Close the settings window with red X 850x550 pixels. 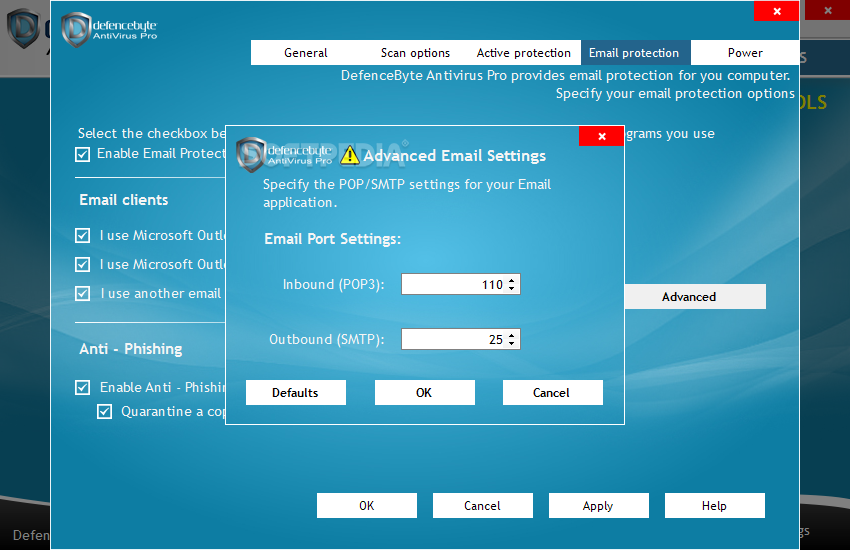(776, 11)
